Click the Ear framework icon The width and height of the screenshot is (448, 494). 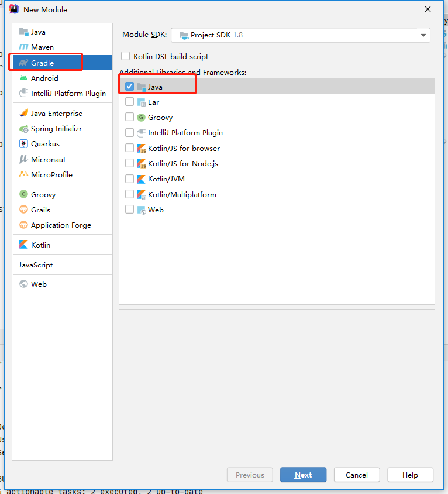tap(142, 102)
